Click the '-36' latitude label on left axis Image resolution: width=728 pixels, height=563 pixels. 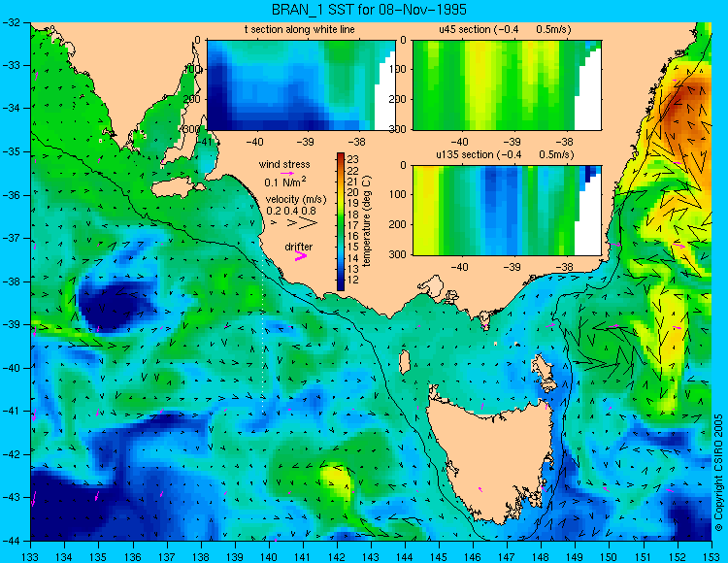point(13,195)
